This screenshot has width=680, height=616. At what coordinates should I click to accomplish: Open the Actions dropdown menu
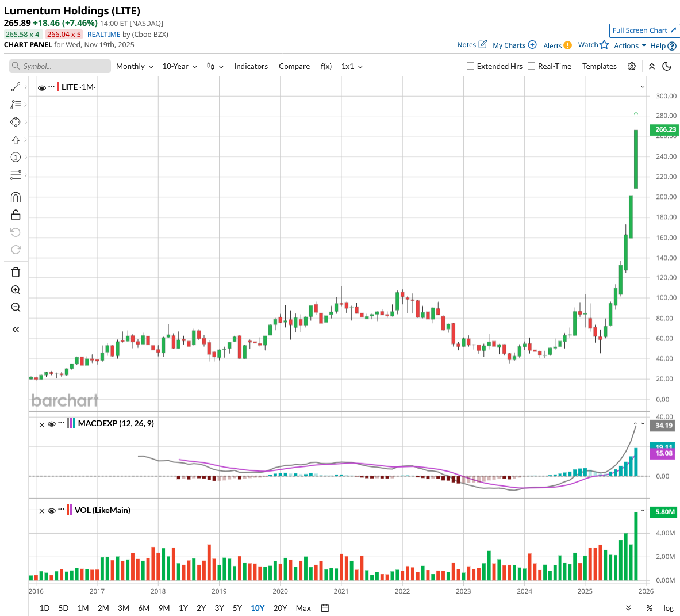pos(629,45)
